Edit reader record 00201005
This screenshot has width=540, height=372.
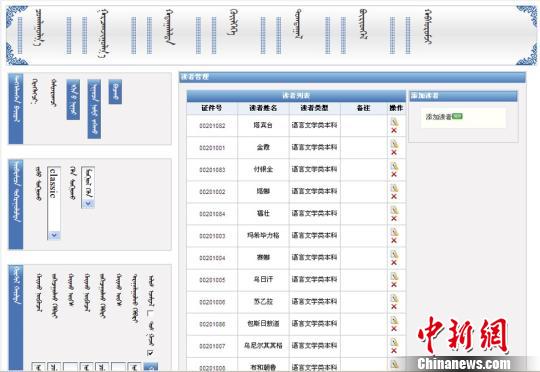tap(394, 276)
